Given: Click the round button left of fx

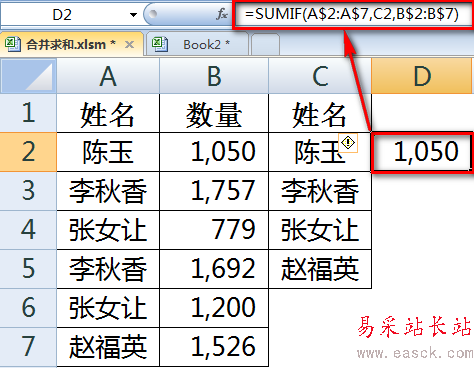Looking at the screenshot, I should [153, 14].
